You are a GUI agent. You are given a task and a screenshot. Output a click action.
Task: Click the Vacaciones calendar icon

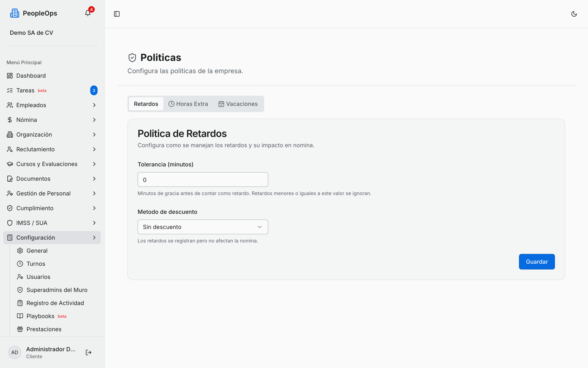[x=221, y=104]
